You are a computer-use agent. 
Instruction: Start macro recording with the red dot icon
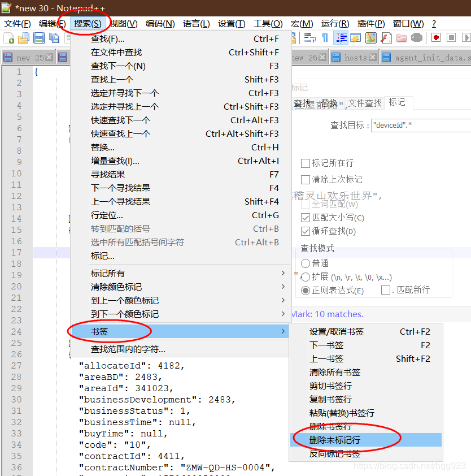pos(436,38)
